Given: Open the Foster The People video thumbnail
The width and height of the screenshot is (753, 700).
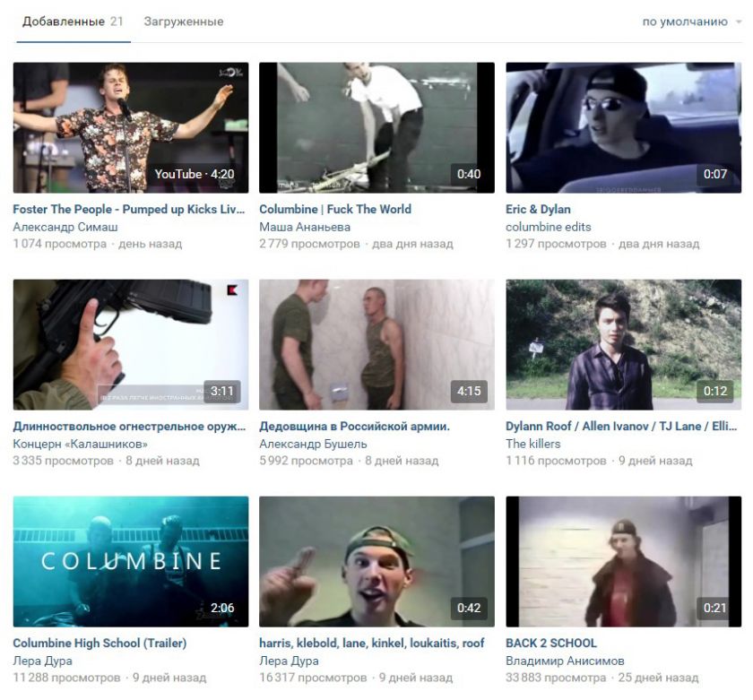Looking at the screenshot, I should click(131, 127).
